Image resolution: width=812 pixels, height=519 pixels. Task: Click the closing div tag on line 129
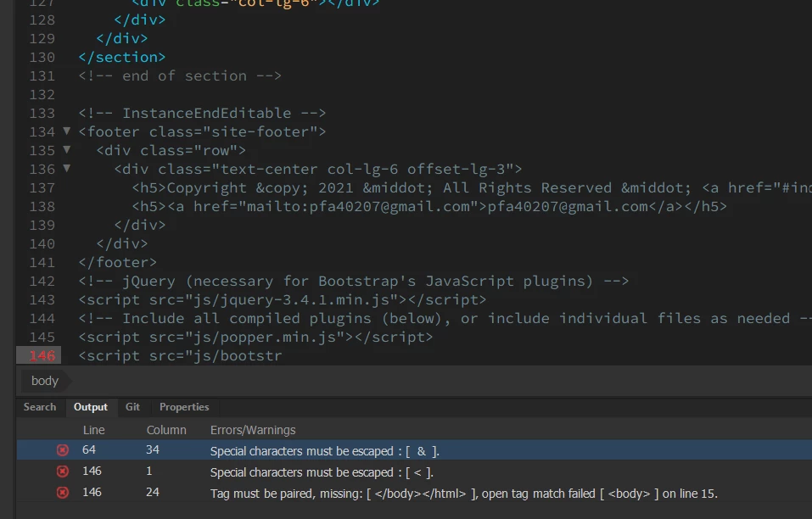click(122, 38)
